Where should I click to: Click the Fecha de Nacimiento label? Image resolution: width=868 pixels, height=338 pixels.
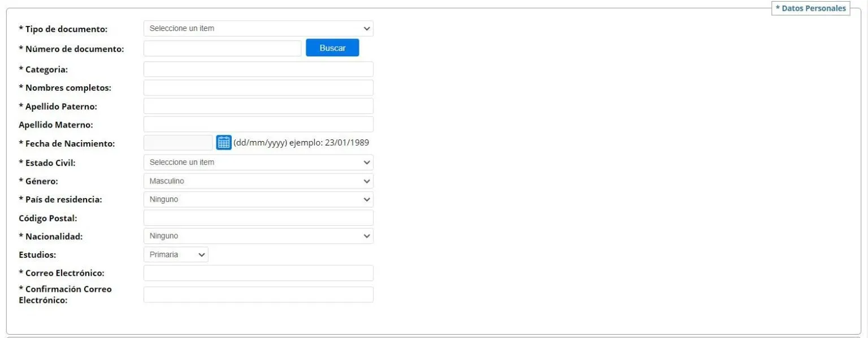pos(67,144)
